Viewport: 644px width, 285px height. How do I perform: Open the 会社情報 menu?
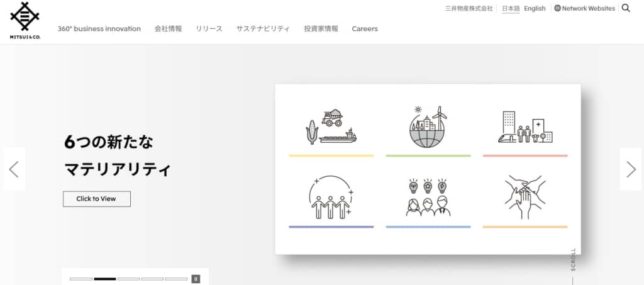click(x=168, y=29)
